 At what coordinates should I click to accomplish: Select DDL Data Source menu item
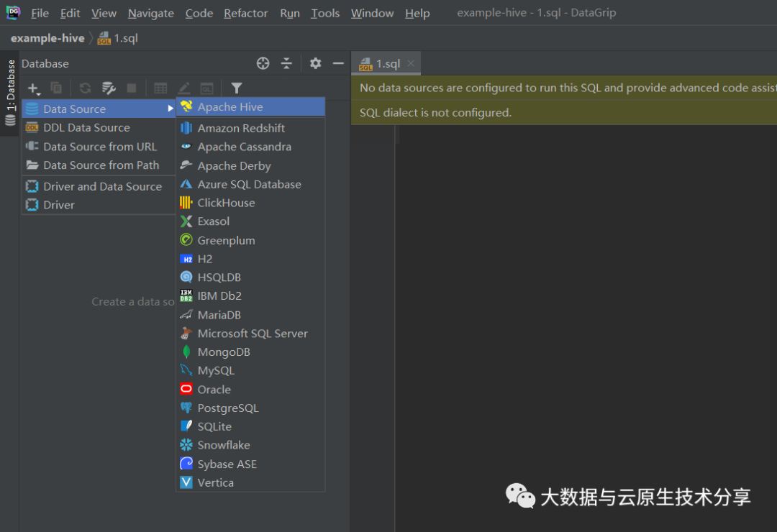(99, 128)
